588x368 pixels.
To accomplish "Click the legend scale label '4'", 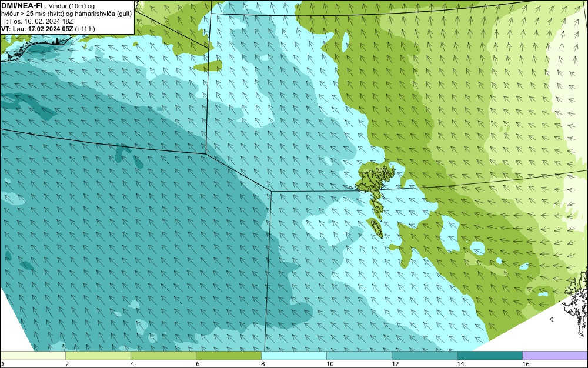I will pyautogui.click(x=132, y=364).
